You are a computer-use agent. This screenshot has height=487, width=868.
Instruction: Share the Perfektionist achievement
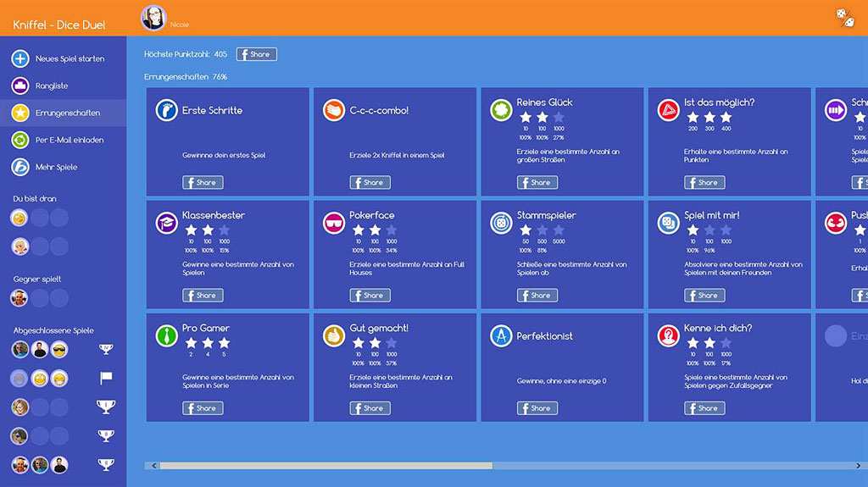coord(537,408)
